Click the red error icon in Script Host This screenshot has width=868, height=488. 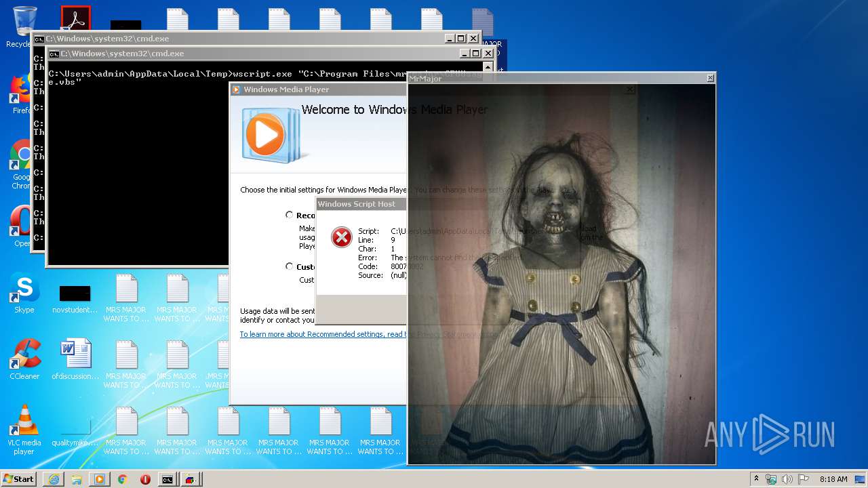tap(342, 237)
